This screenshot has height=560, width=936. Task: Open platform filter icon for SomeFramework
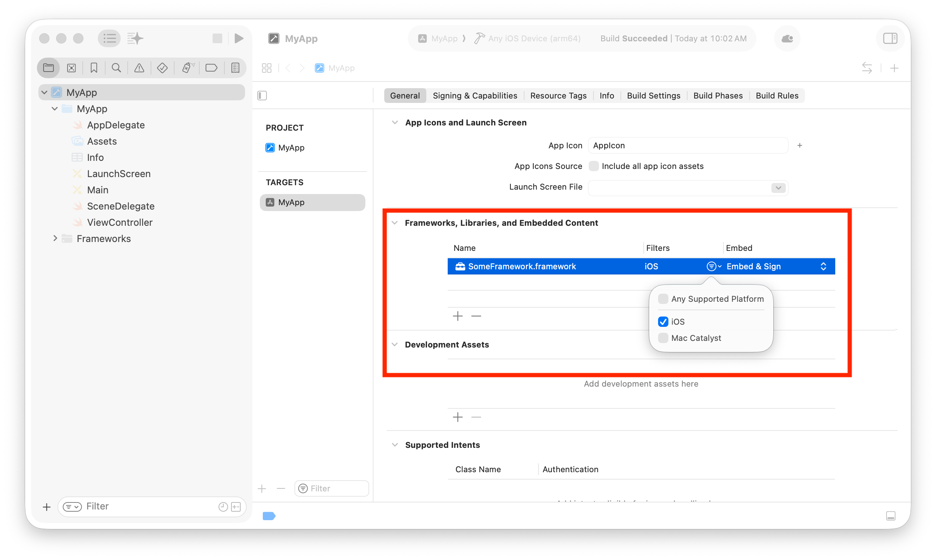tap(714, 266)
